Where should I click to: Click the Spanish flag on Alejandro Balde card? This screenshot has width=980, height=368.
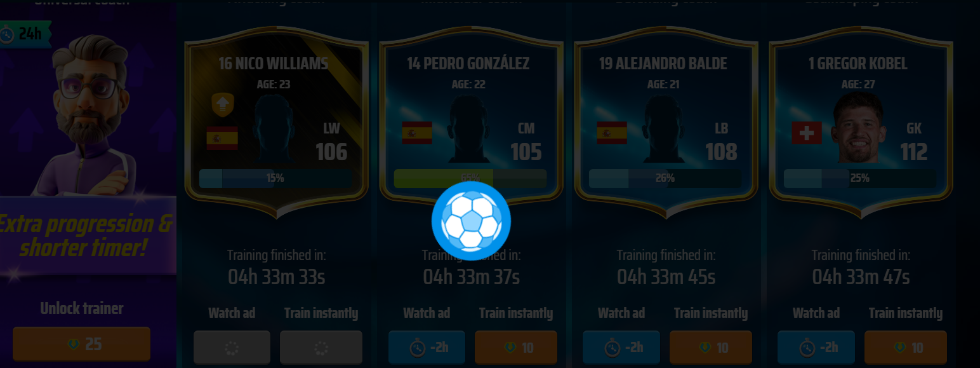612,133
